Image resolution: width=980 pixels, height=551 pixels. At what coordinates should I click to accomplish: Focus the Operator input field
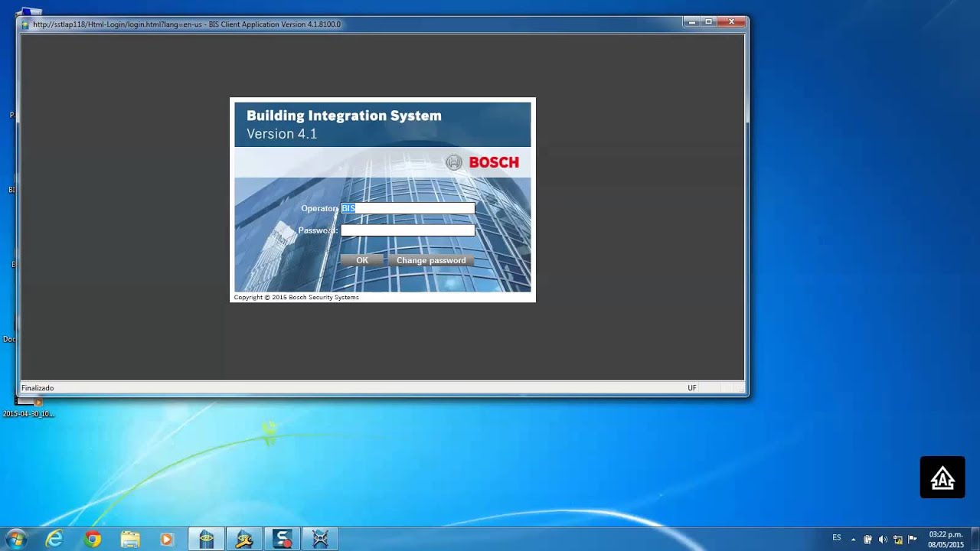pos(407,208)
